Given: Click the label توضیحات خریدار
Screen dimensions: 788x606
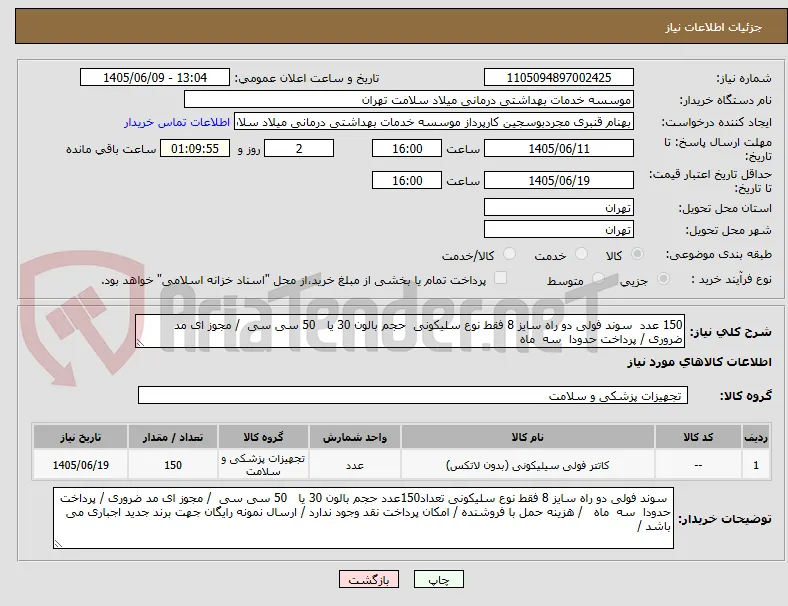Looking at the screenshot, I should (725, 519).
